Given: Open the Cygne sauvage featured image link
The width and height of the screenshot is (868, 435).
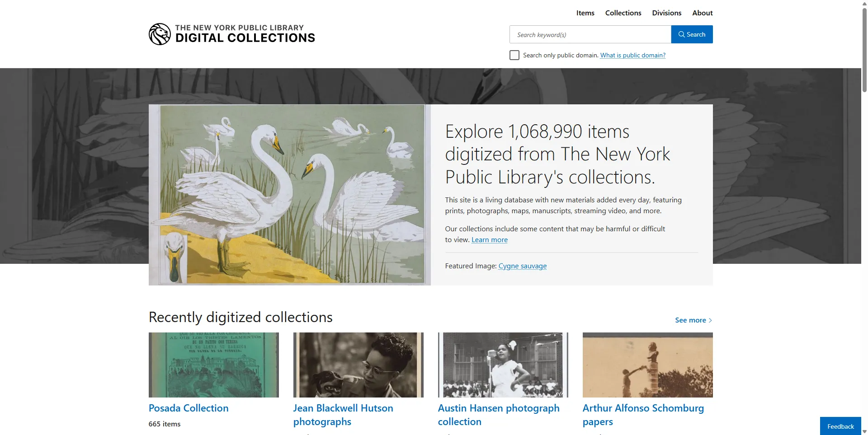Looking at the screenshot, I should point(522,266).
